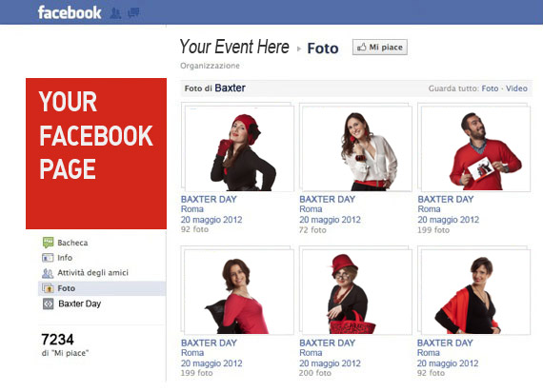Click the Foto sidebar icon
Screen dimensions: 543x392
[48, 288]
